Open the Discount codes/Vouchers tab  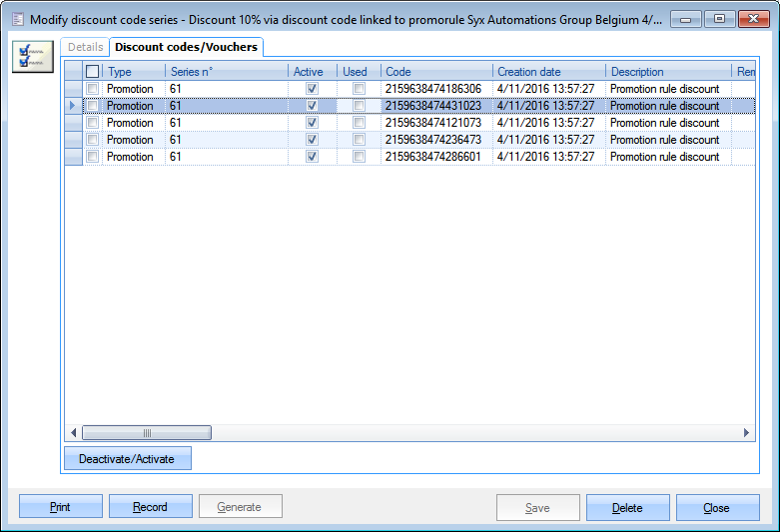tap(185, 47)
